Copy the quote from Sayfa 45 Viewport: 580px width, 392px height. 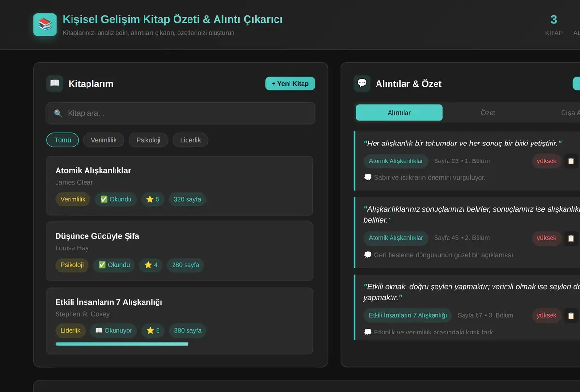571,238
